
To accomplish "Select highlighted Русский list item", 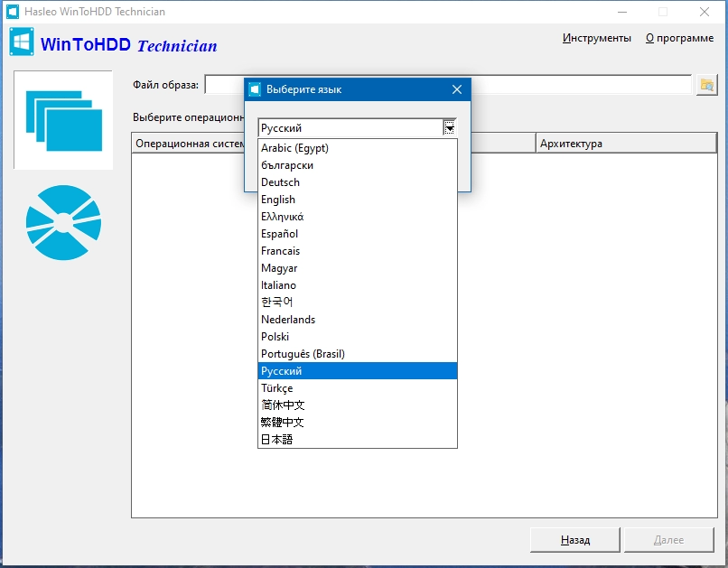I will point(358,371).
